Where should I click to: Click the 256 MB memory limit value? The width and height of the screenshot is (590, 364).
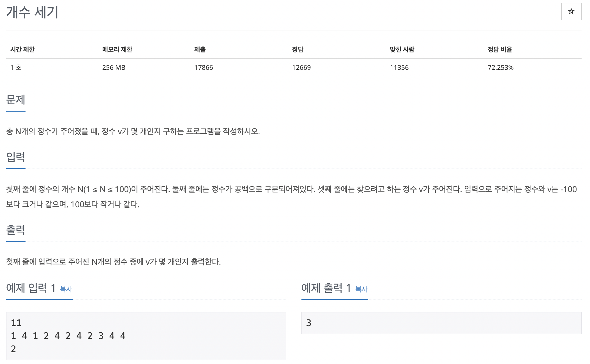click(114, 68)
